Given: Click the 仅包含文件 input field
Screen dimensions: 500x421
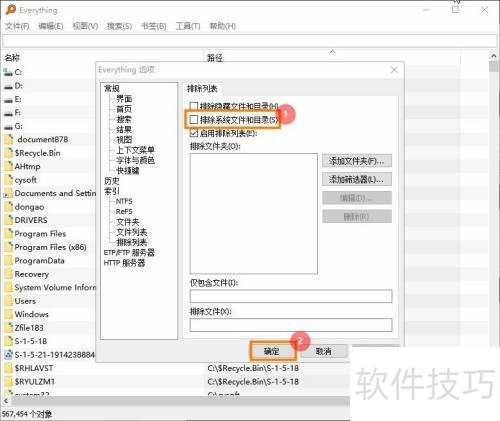Looking at the screenshot, I should click(x=291, y=296).
